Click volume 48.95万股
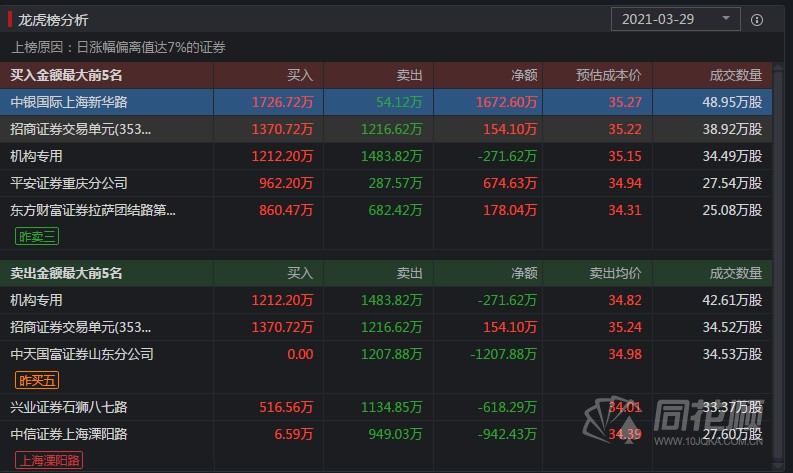This screenshot has height=473, width=793. pos(732,102)
